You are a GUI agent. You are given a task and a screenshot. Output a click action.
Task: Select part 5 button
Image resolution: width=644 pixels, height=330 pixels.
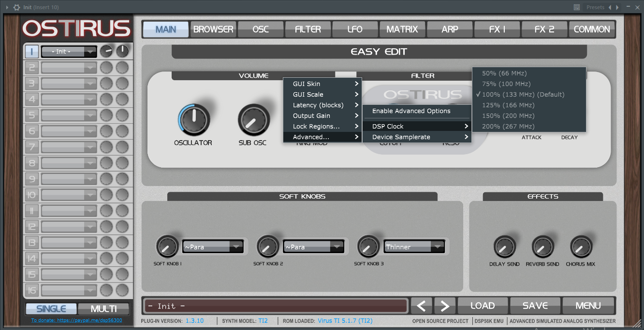pos(31,115)
